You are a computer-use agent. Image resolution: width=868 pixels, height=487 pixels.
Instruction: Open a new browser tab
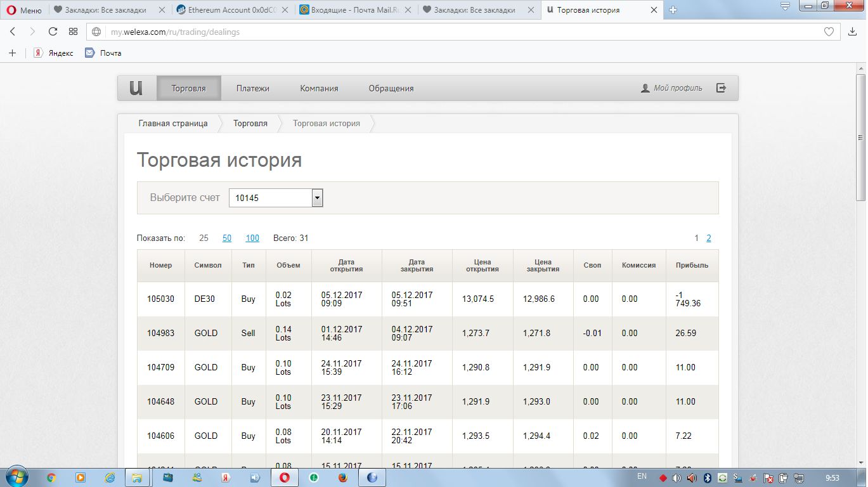[x=673, y=10]
